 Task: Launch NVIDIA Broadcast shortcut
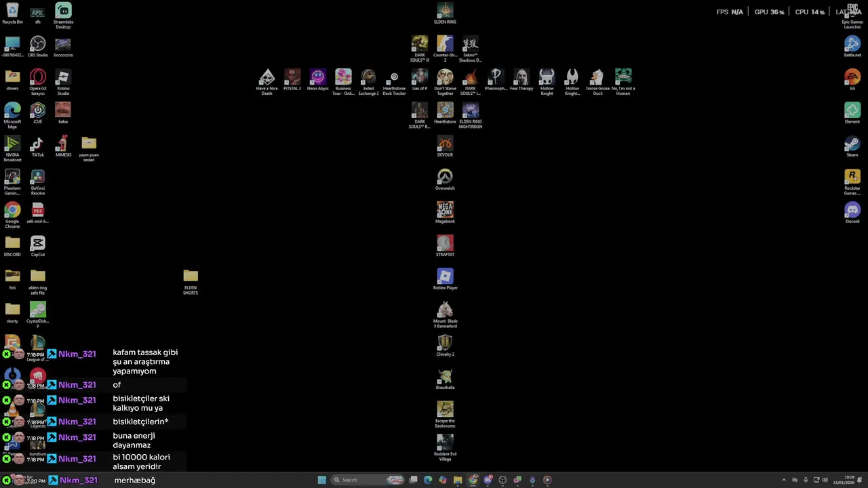(x=12, y=148)
